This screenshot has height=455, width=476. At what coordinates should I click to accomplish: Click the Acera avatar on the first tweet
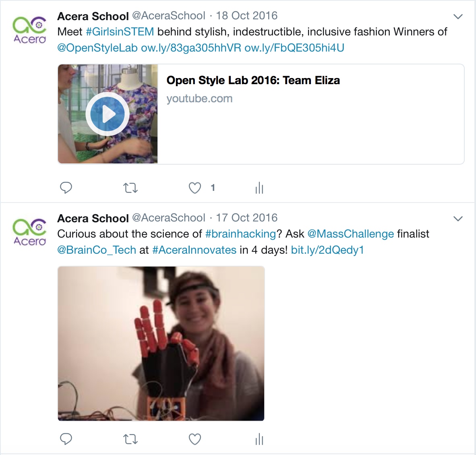(x=29, y=30)
